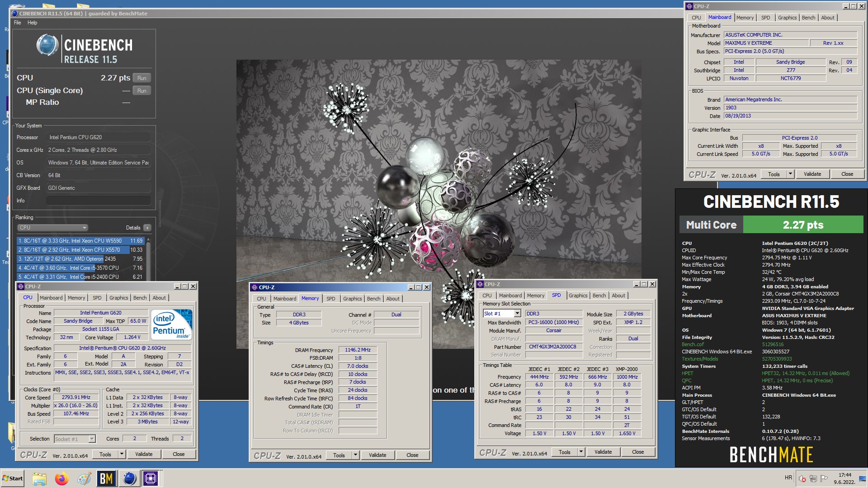
Task: Click the Intel Pentium inside logo
Action: pyautogui.click(x=171, y=324)
